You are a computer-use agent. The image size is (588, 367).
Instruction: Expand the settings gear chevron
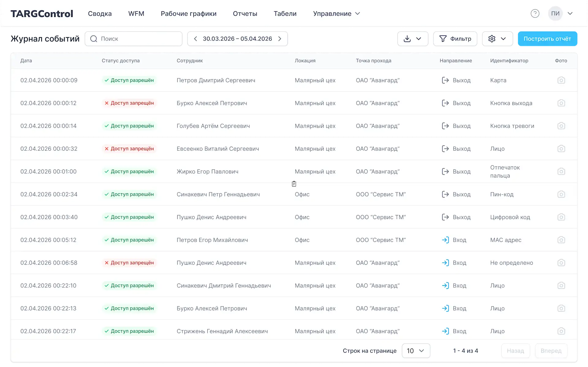tap(503, 39)
